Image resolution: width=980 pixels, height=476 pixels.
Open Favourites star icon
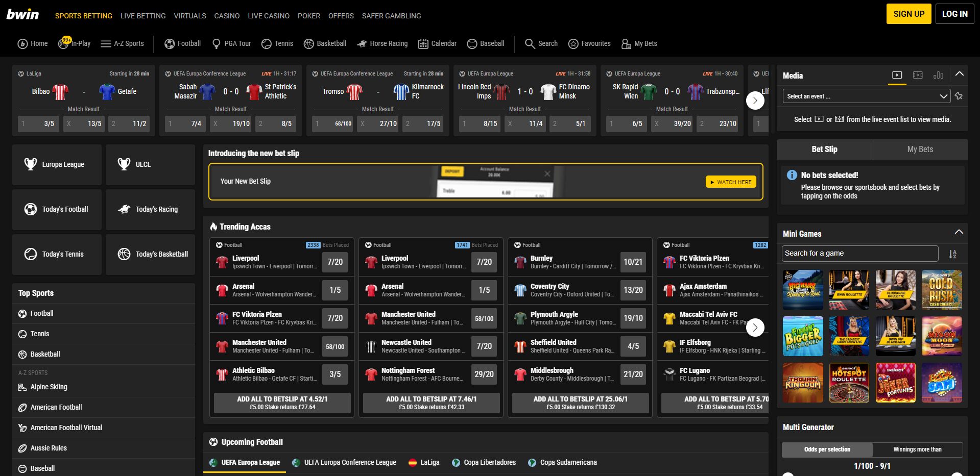click(573, 44)
